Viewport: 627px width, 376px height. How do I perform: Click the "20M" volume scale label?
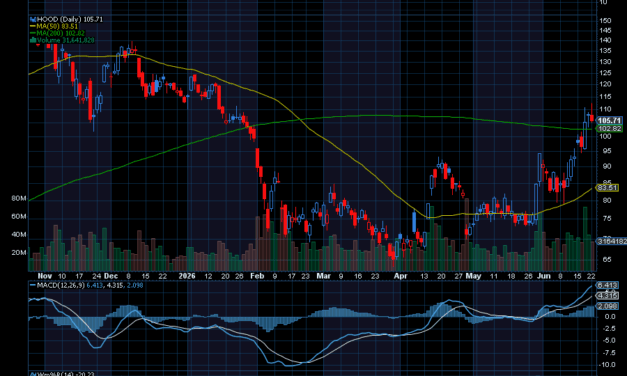point(19,252)
